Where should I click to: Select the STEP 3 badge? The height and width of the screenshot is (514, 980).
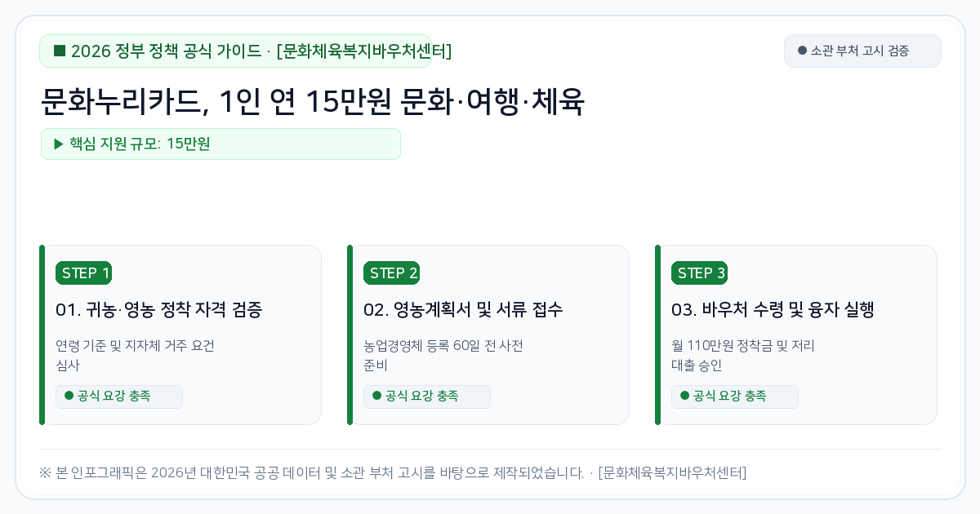pos(699,273)
